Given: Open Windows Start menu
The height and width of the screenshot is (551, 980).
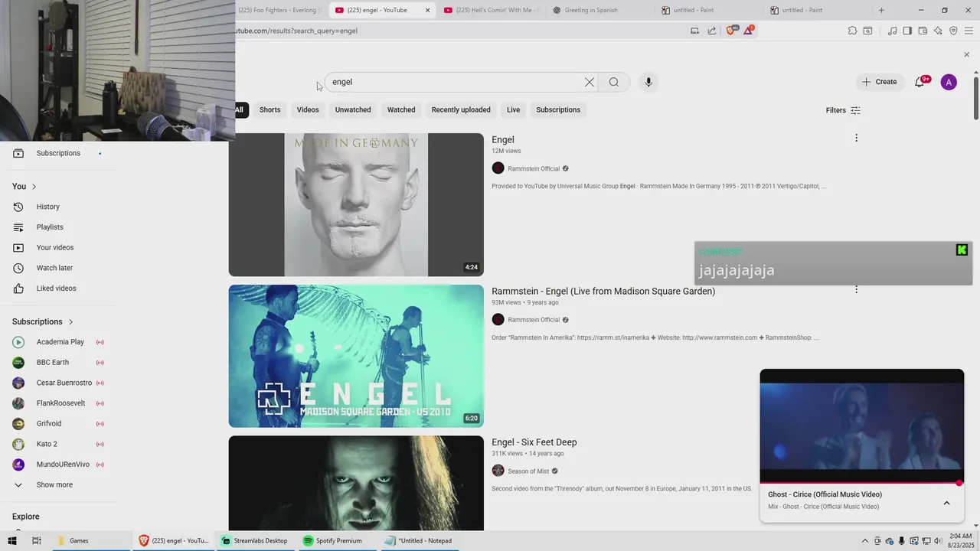Looking at the screenshot, I should click(12, 540).
